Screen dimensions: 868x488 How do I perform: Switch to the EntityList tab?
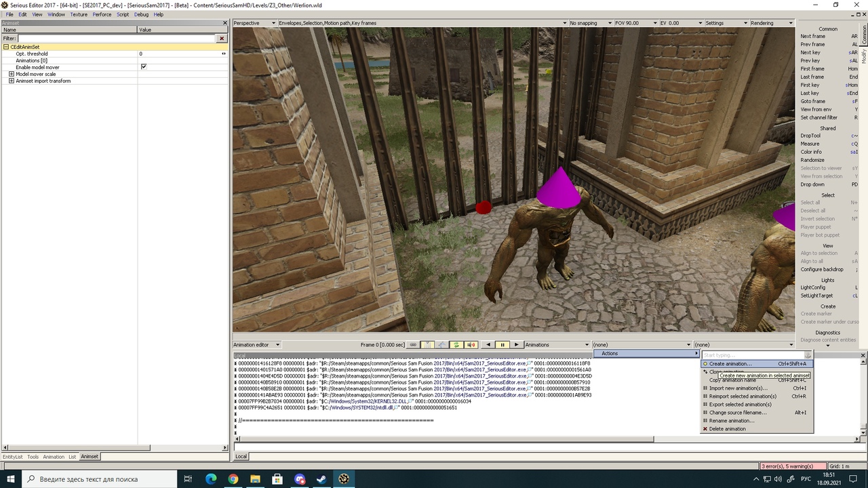(x=12, y=457)
